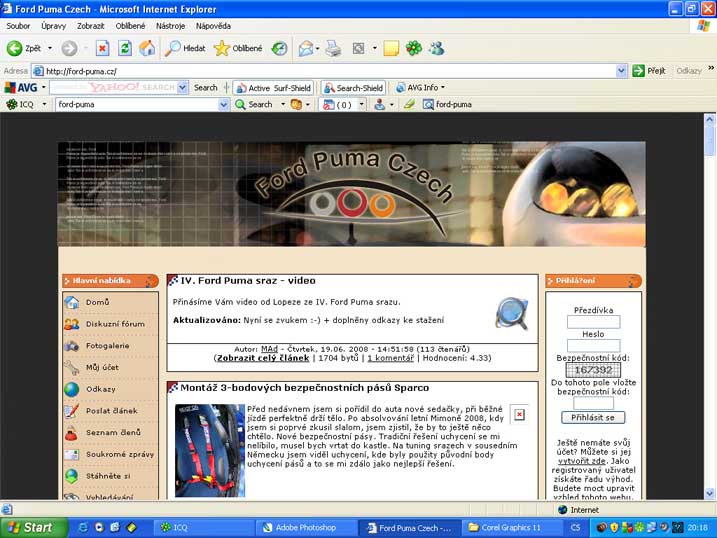Image resolution: width=717 pixels, height=538 pixels.
Task: Click the yellow note icon in toolbar
Action: [391, 48]
